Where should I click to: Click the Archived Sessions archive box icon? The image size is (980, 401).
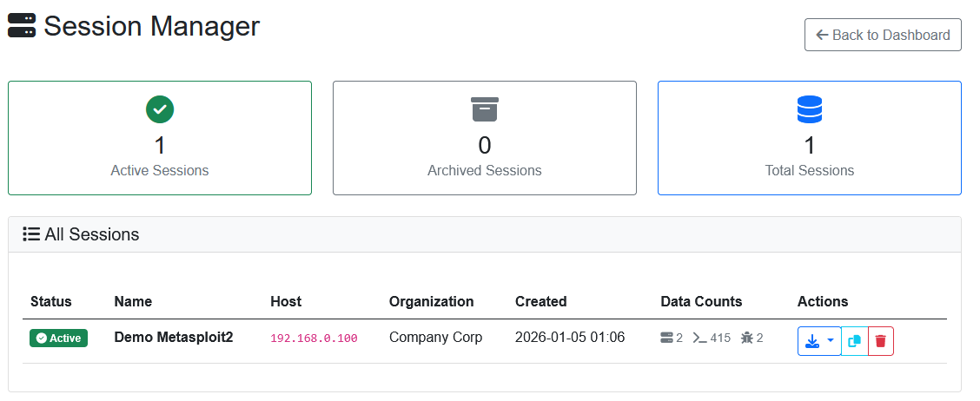coord(485,109)
